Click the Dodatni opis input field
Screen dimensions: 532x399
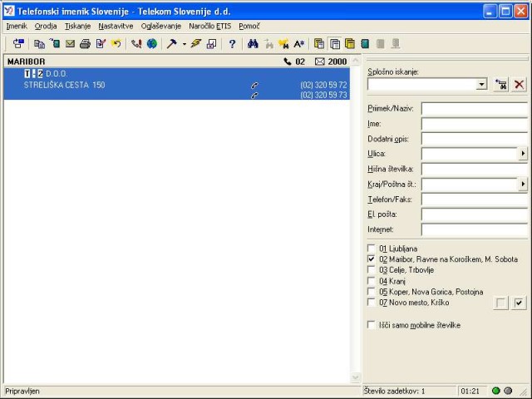pos(475,139)
